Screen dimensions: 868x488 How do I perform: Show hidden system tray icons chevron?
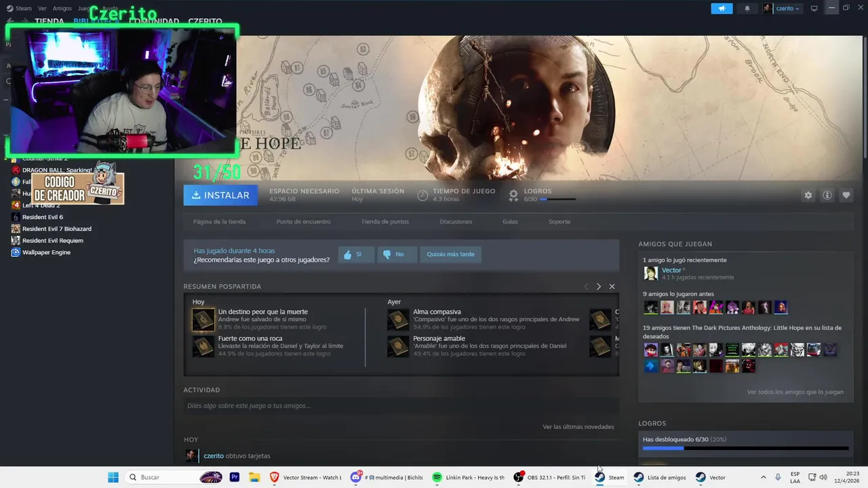tap(763, 477)
